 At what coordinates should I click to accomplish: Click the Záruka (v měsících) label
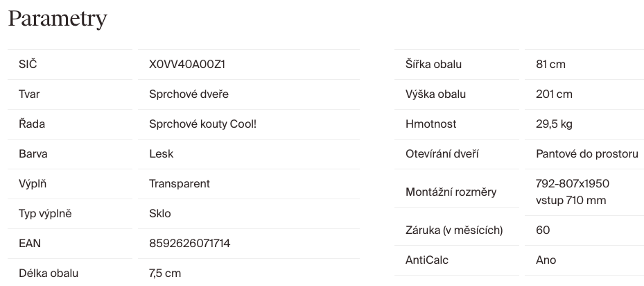[453, 230]
